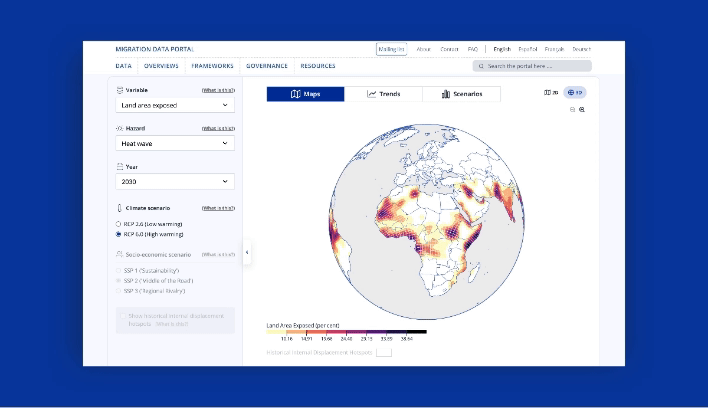Click 'What is this?' in hotspots box

[172, 324]
